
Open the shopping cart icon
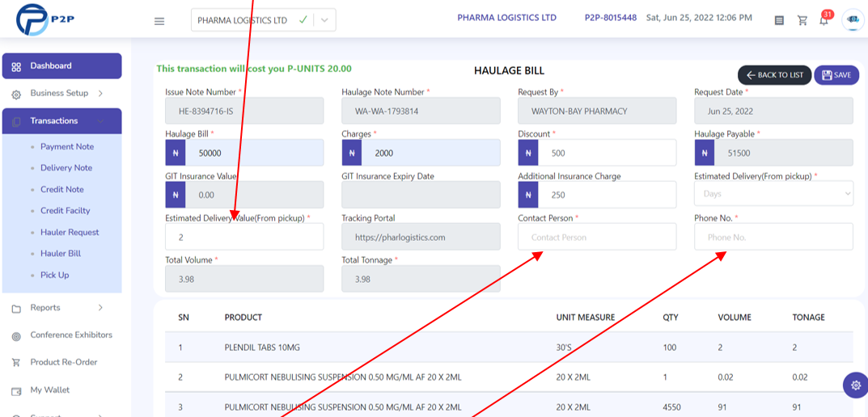pos(802,20)
